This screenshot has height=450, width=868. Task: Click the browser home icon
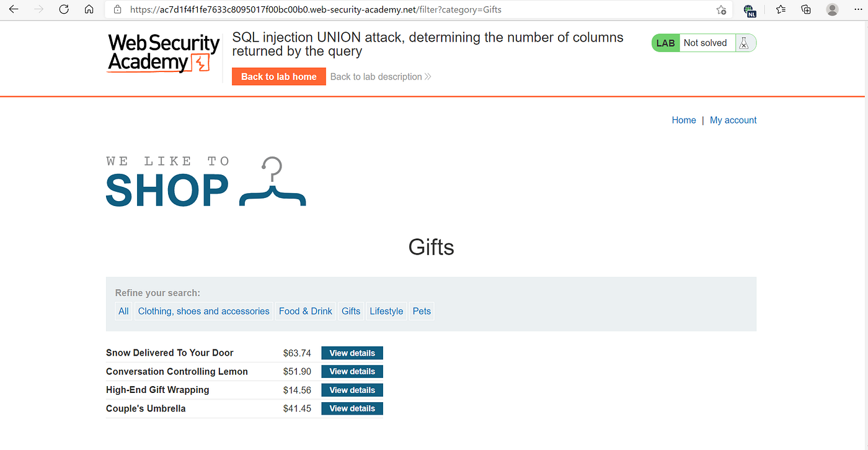coord(89,9)
